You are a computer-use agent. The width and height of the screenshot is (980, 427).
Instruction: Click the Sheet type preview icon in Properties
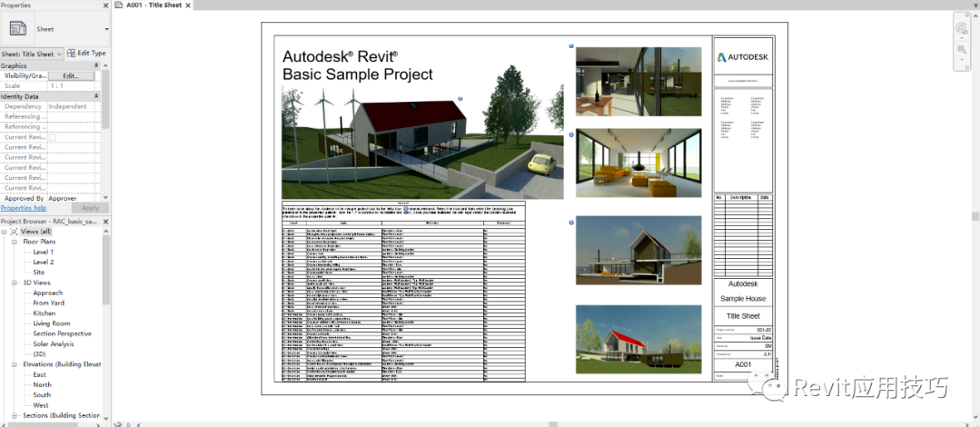(18, 29)
